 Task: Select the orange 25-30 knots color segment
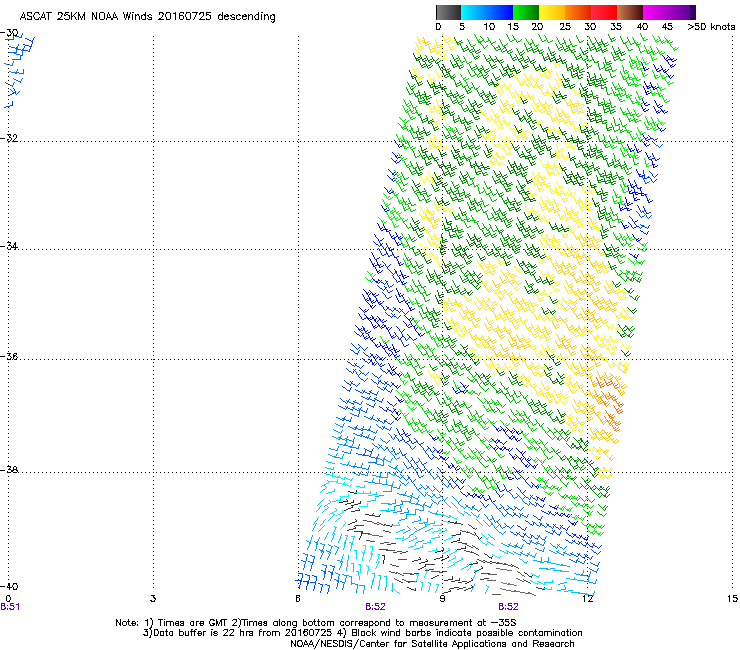tap(578, 12)
